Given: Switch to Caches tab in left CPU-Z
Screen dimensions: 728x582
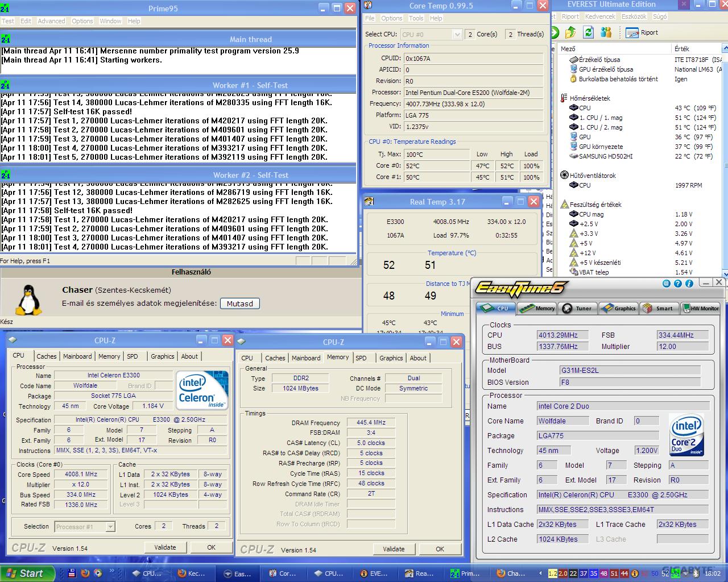Looking at the screenshot, I should click(47, 356).
